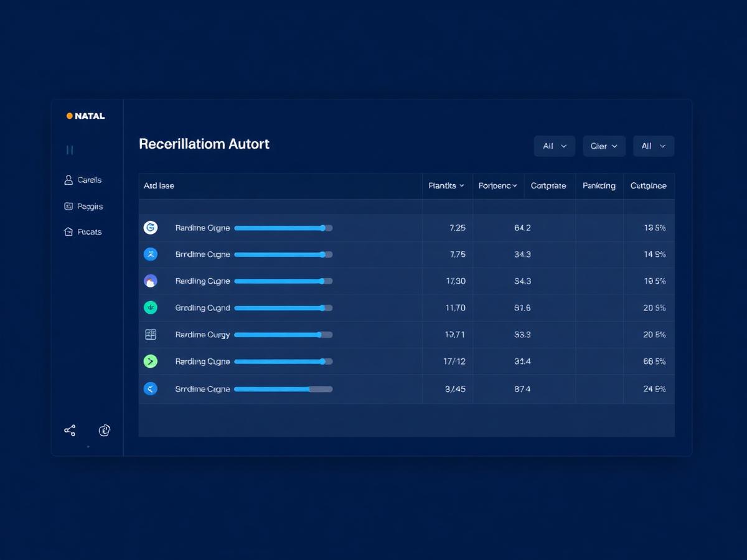The height and width of the screenshot is (560, 747).
Task: Click the square icon beside Peggits
Action: point(68,206)
